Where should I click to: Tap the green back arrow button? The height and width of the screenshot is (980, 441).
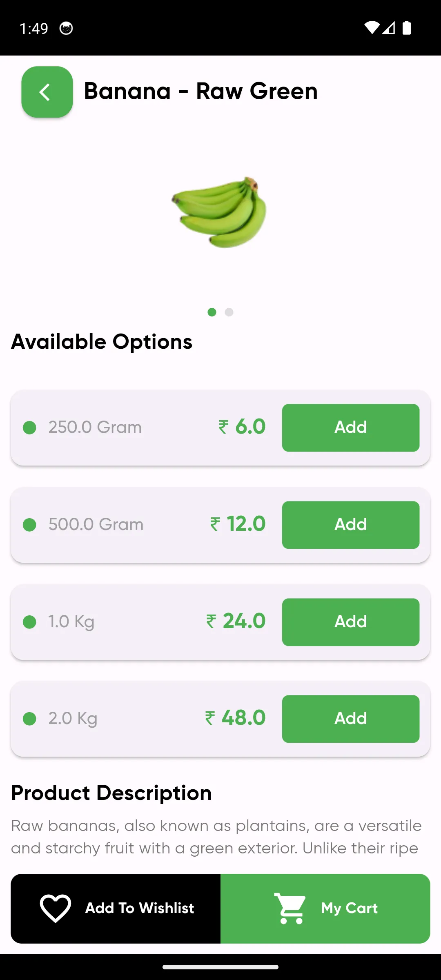point(47,92)
